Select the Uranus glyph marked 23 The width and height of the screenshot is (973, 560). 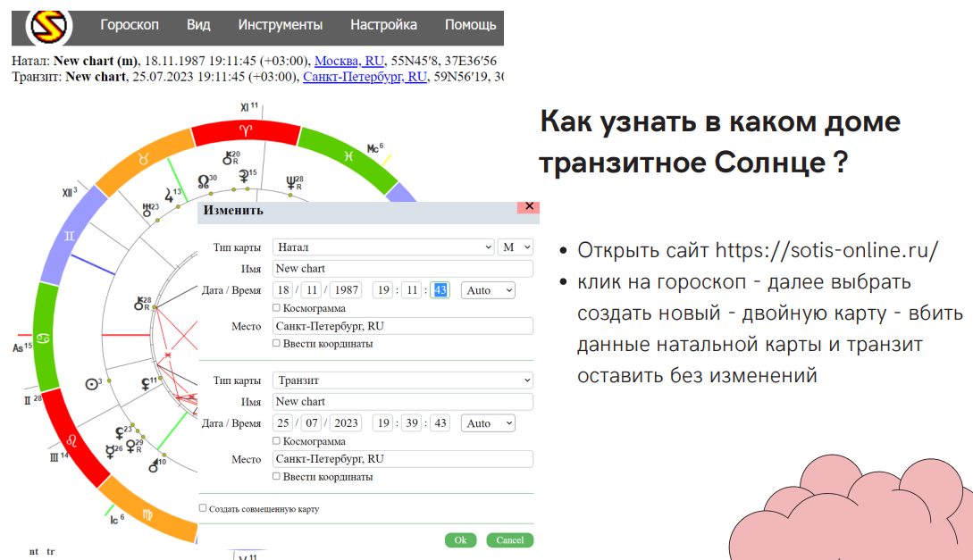[x=149, y=210]
